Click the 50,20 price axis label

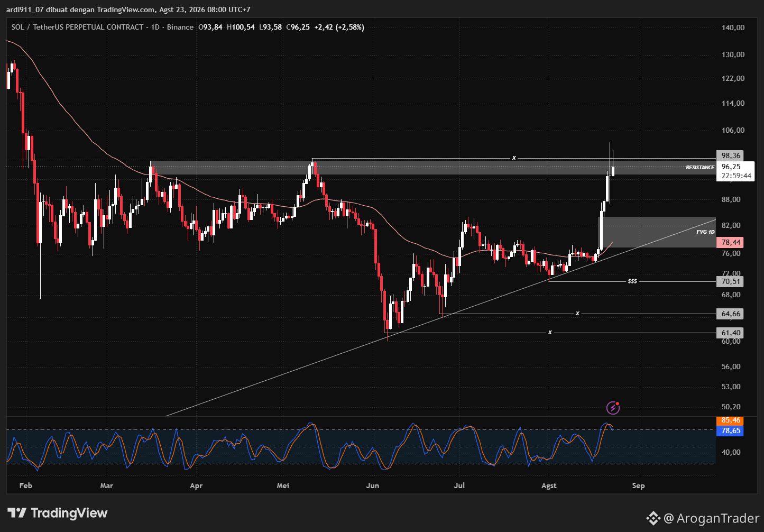click(731, 407)
